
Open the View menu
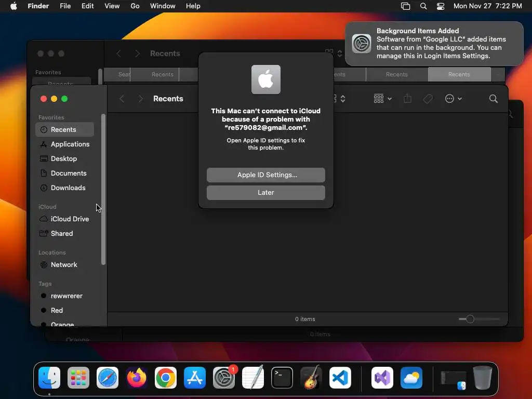[x=112, y=6]
